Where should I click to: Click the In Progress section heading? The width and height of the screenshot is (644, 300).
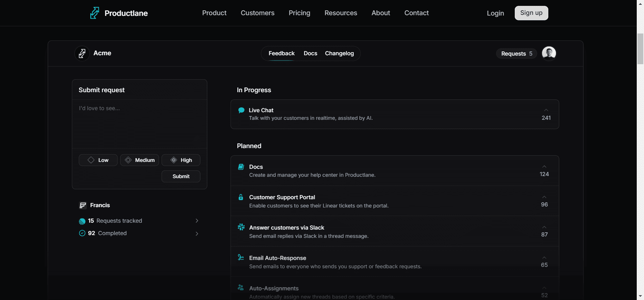coord(254,90)
